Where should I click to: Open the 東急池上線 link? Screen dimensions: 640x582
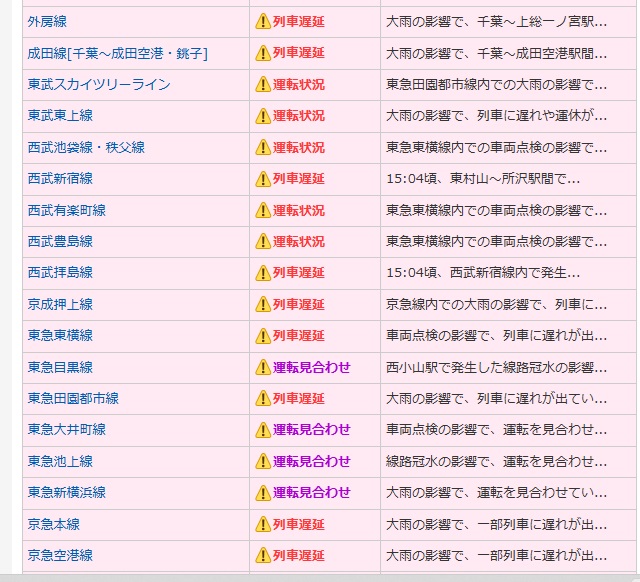[x=60, y=461]
